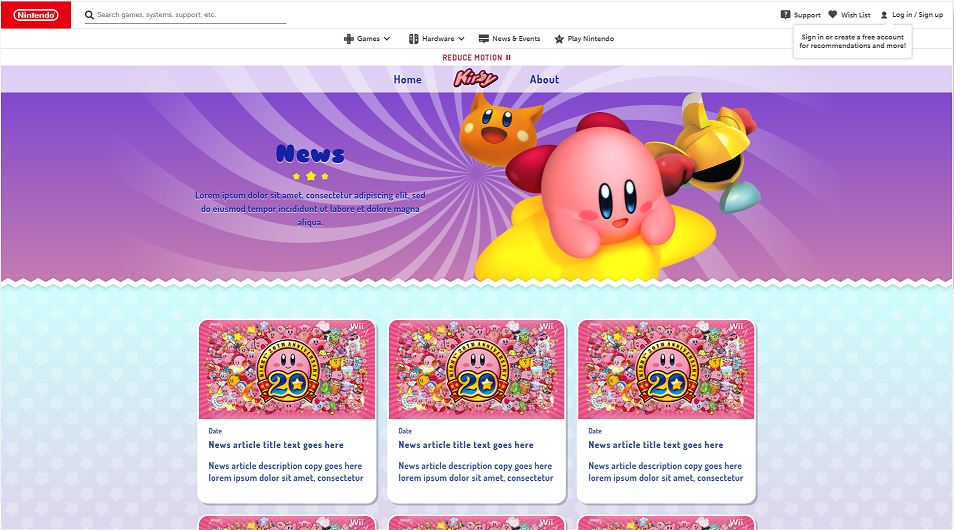
Task: Click the first card's article title
Action: 276,445
